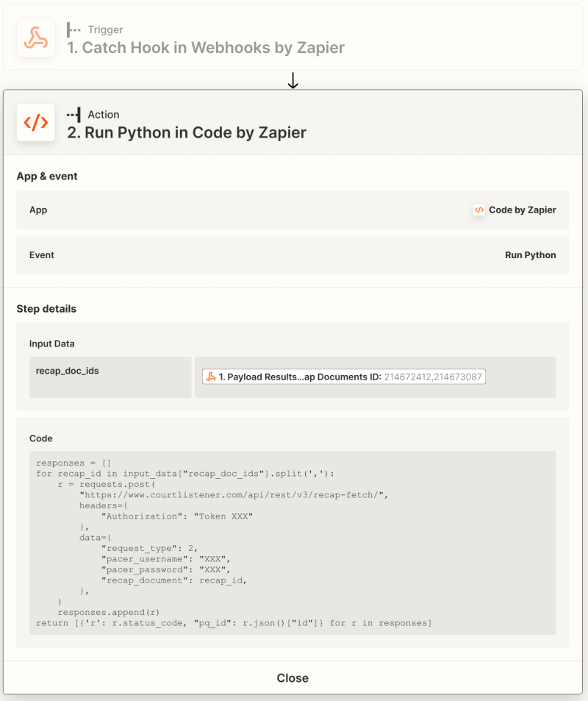588x701 pixels.
Task: Open the Catch Hook trigger step
Action: tap(293, 38)
